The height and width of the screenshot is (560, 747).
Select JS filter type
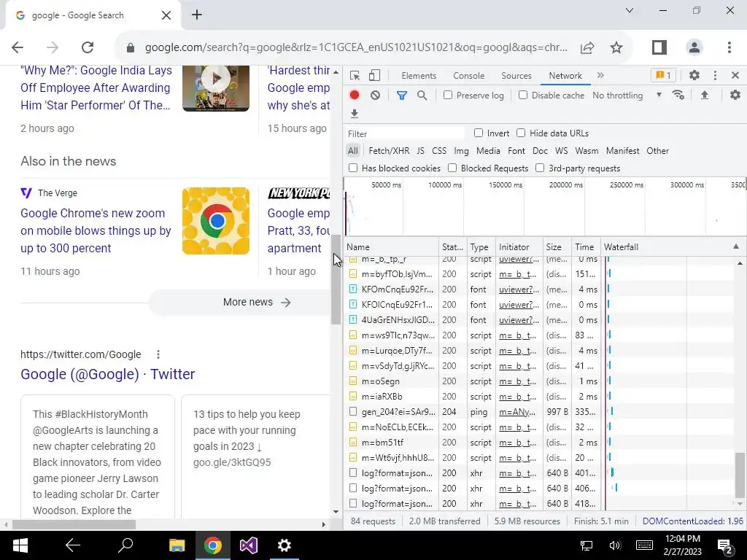click(420, 151)
